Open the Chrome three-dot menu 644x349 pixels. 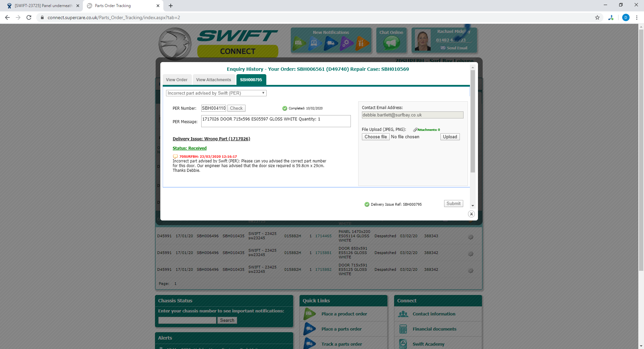(637, 17)
